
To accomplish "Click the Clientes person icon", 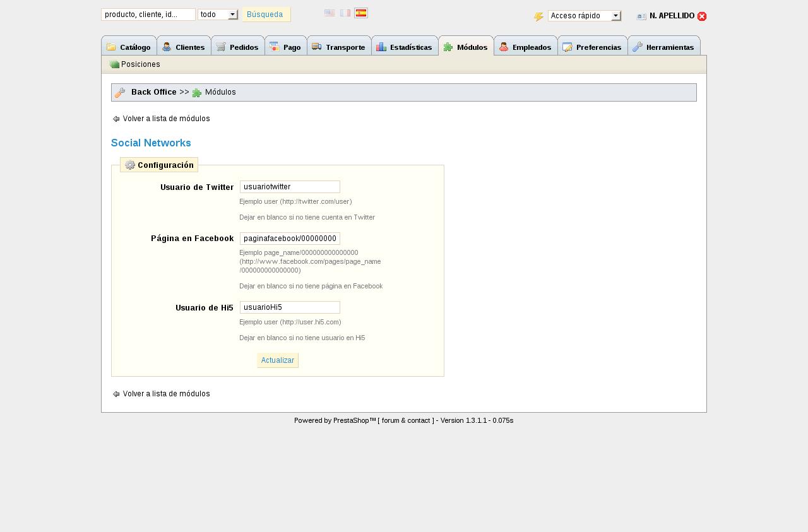I will tap(167, 47).
